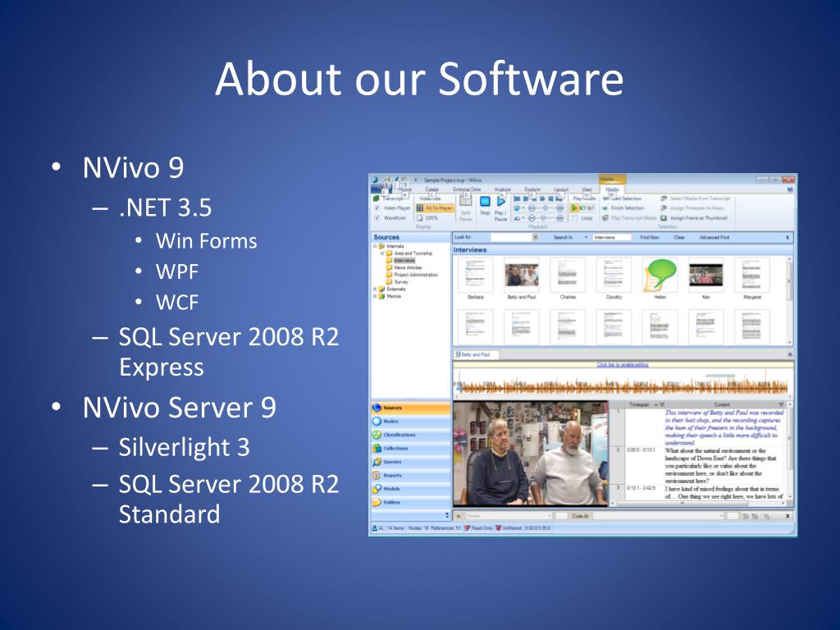Image resolution: width=840 pixels, height=630 pixels.
Task: Toggle the Waveform checkbox
Action: (x=377, y=218)
